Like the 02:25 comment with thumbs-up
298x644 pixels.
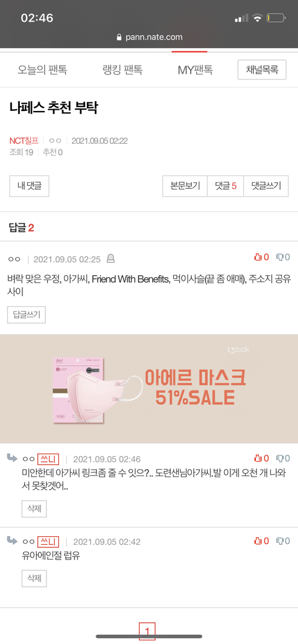261,257
